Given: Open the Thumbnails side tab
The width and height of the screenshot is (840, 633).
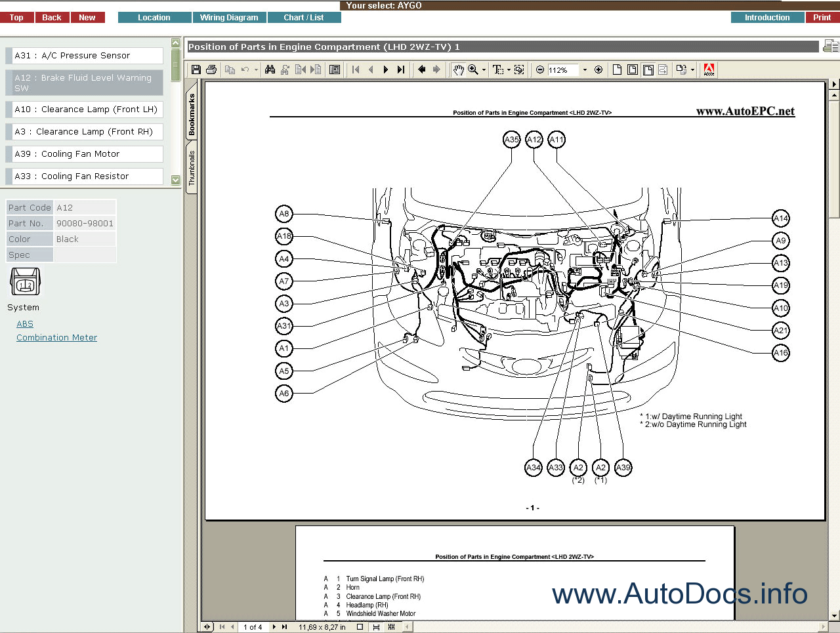Looking at the screenshot, I should (192, 168).
